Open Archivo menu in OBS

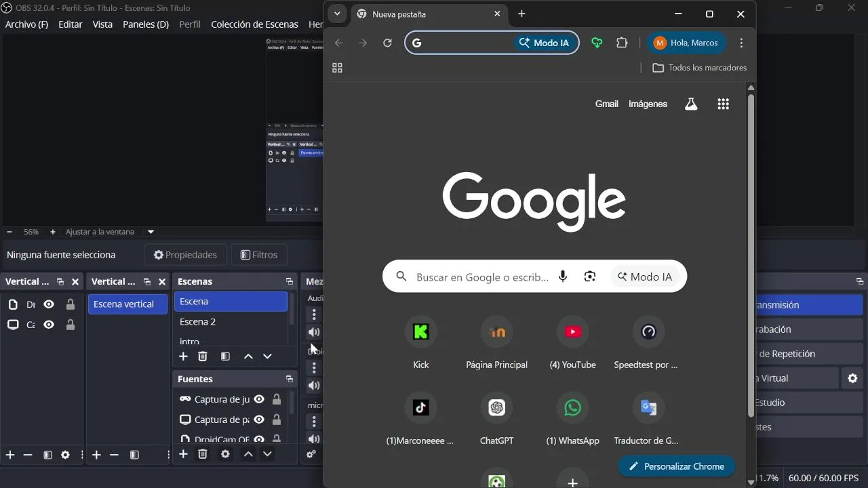point(26,24)
